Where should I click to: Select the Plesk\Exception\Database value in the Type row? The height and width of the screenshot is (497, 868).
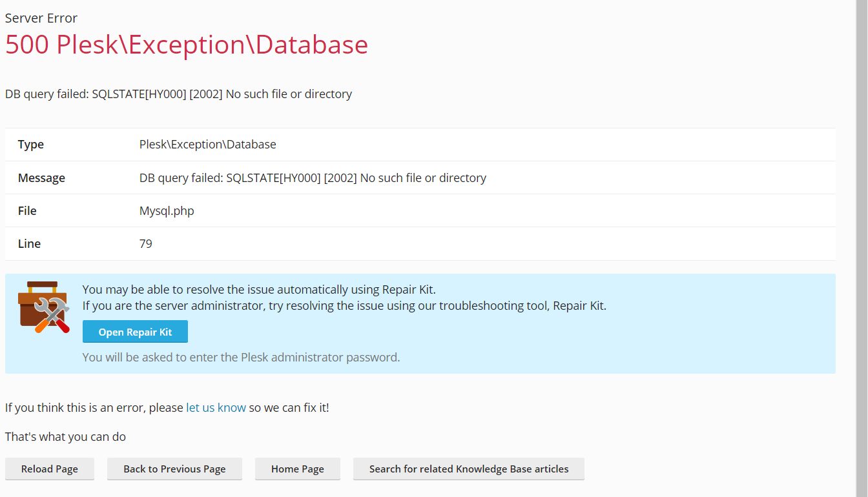207,145
